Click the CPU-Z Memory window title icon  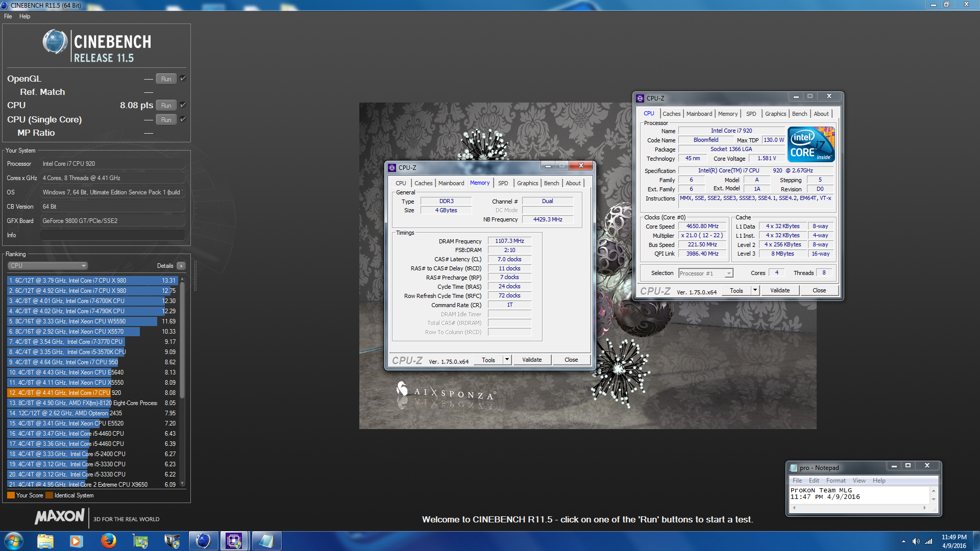click(392, 167)
